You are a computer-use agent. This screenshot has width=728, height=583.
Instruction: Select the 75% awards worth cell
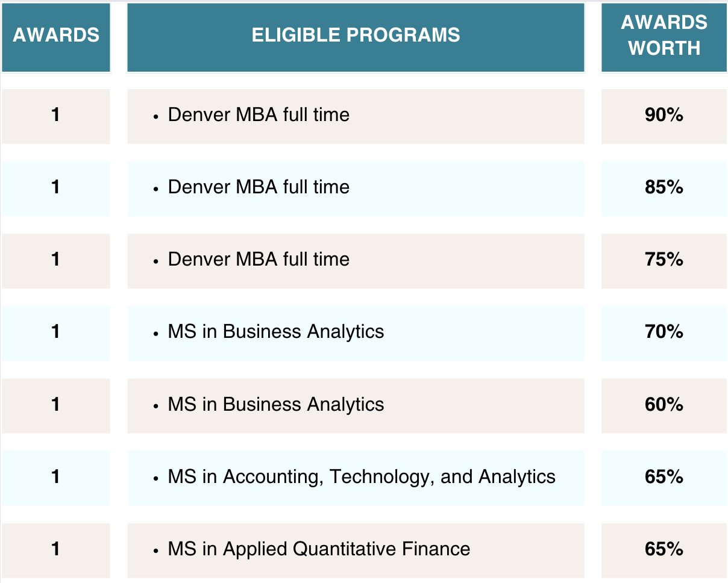click(x=664, y=259)
